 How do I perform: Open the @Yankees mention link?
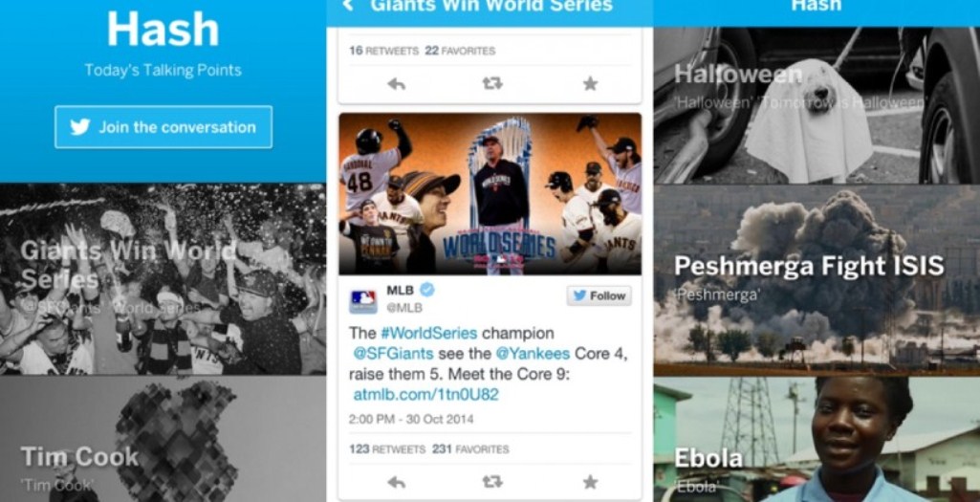tap(533, 353)
